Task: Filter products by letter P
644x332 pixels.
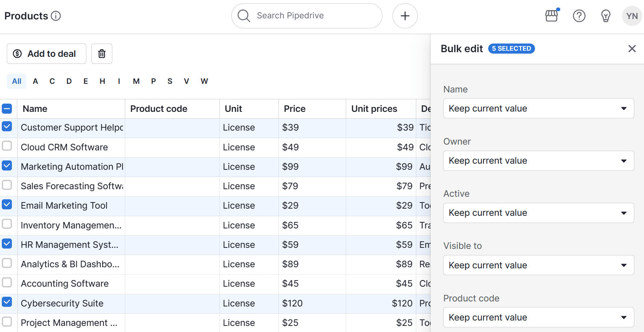Action: coord(154,81)
